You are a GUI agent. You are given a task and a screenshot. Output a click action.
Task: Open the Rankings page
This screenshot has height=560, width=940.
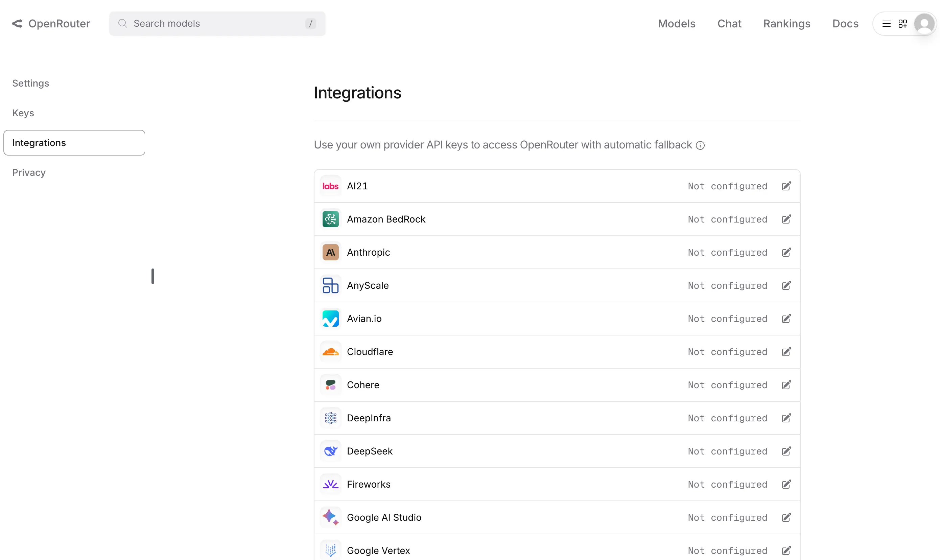[787, 24]
